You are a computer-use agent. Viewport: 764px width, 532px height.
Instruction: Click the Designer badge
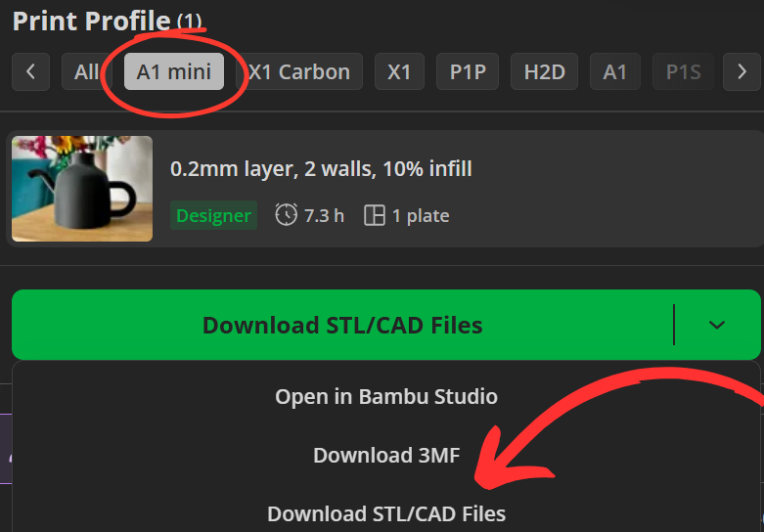(x=213, y=215)
